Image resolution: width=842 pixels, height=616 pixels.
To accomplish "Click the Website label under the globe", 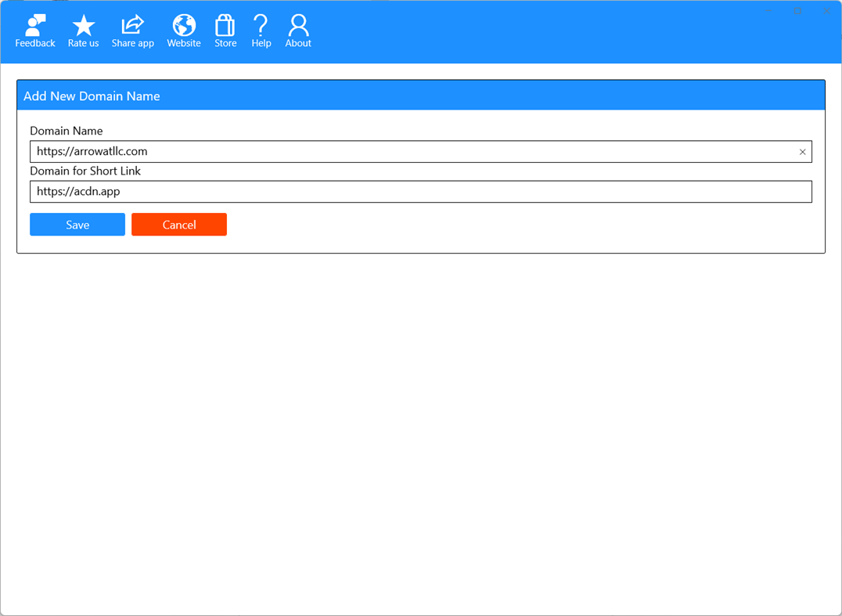I will (183, 43).
